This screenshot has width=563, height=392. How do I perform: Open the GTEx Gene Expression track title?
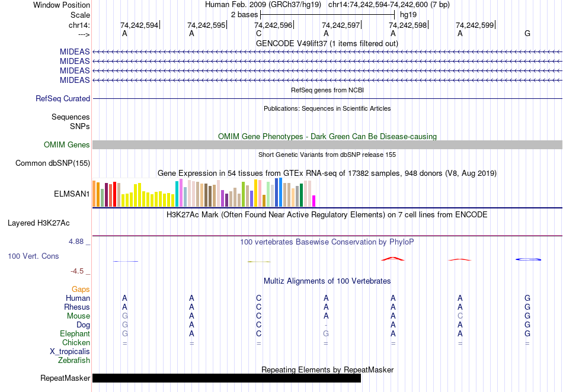point(327,173)
